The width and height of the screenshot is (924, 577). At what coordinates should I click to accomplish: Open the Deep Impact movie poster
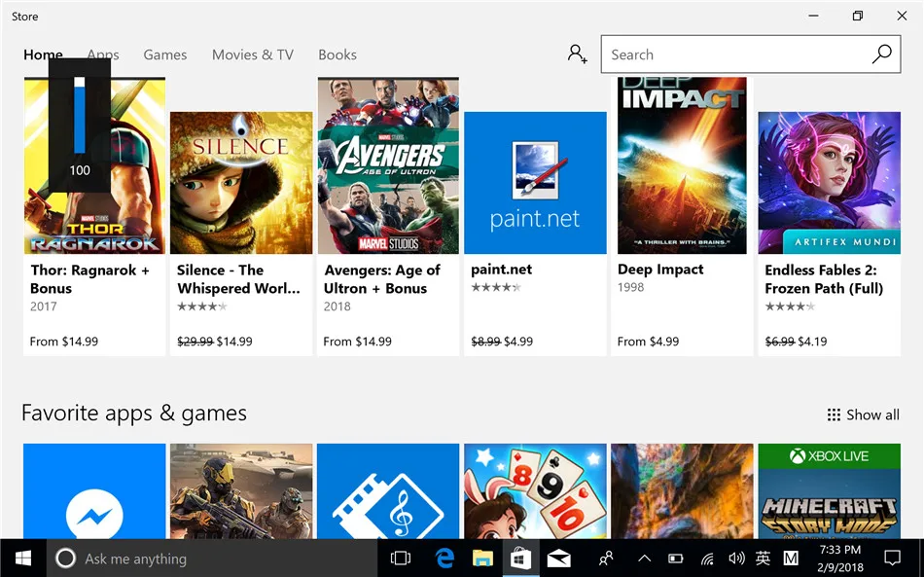[682, 165]
